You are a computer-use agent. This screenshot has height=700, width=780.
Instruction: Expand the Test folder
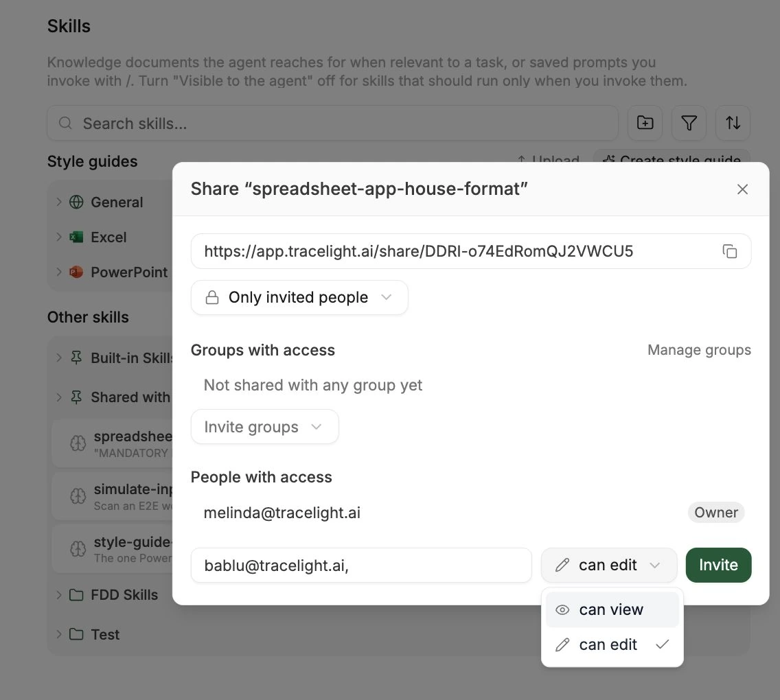pyautogui.click(x=58, y=634)
